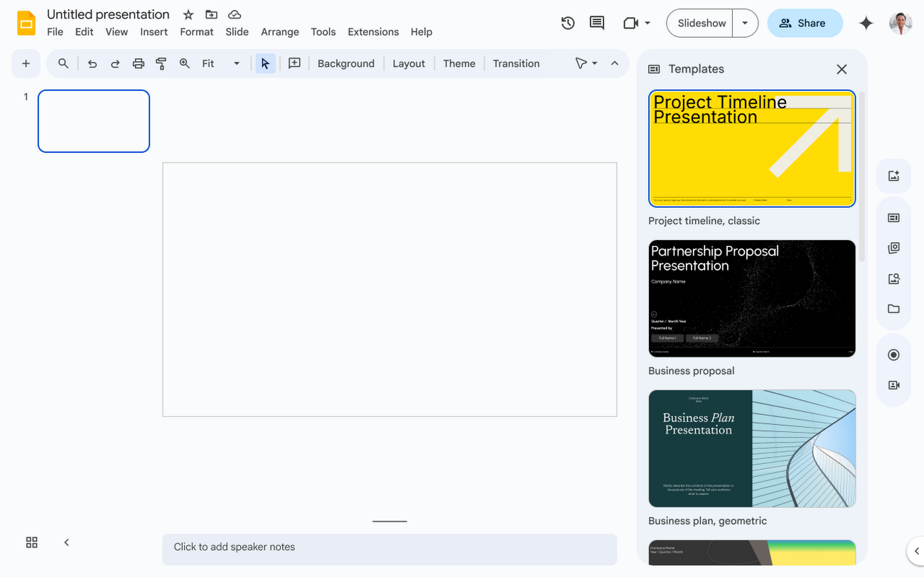This screenshot has width=924, height=577.
Task: Star the Untitled presentation
Action: pyautogui.click(x=188, y=14)
